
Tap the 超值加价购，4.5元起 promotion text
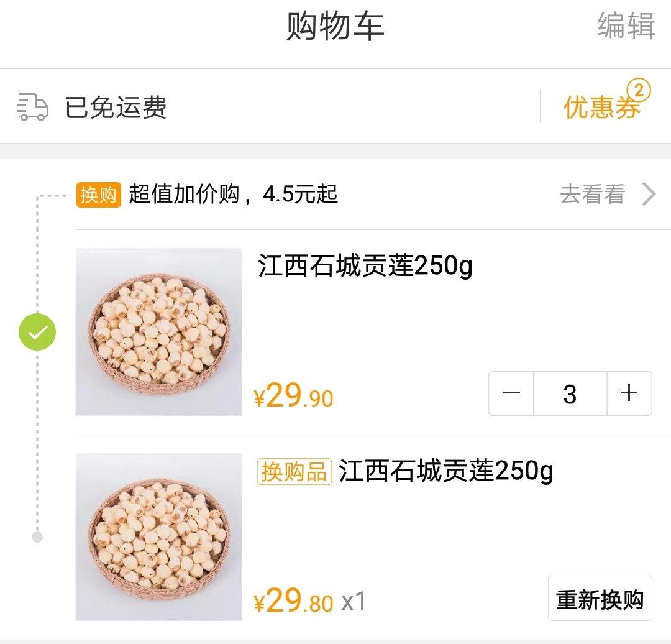[233, 195]
